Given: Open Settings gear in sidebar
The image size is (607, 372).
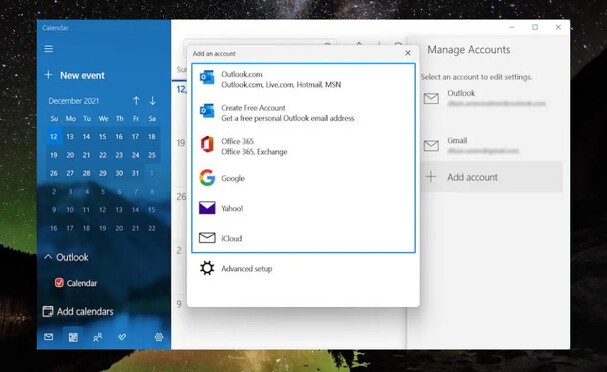Looking at the screenshot, I should (x=159, y=337).
